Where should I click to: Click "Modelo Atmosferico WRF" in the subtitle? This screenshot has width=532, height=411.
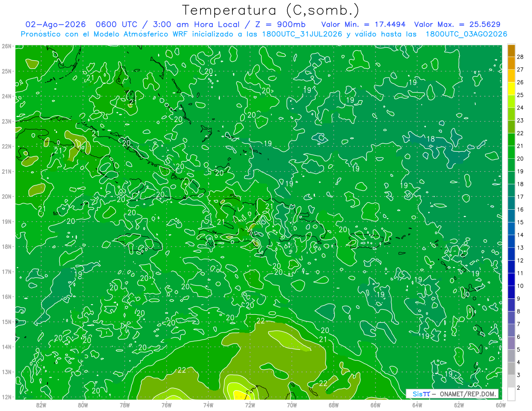(140, 34)
